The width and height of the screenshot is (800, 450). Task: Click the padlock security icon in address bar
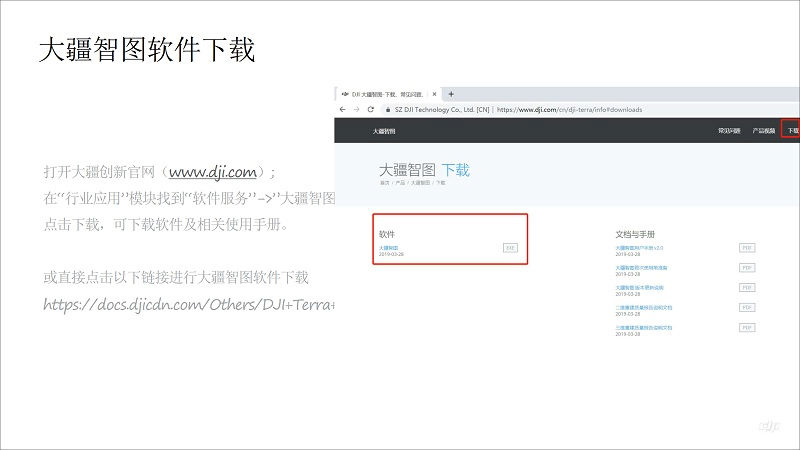coord(385,109)
